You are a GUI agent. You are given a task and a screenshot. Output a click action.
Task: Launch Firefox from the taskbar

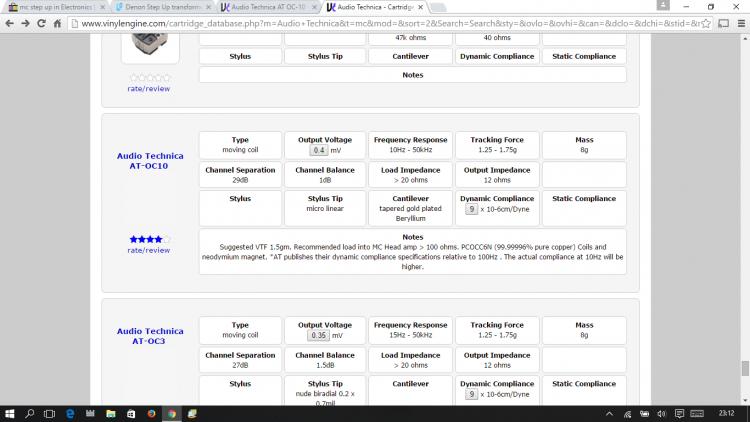(x=151, y=414)
